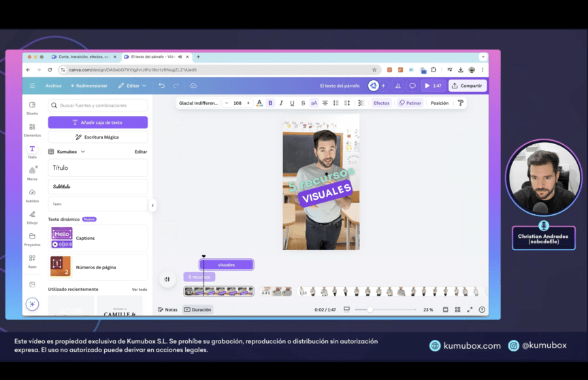The width and height of the screenshot is (588, 380).
Task: Open the comments speech bubble
Action: pos(412,86)
